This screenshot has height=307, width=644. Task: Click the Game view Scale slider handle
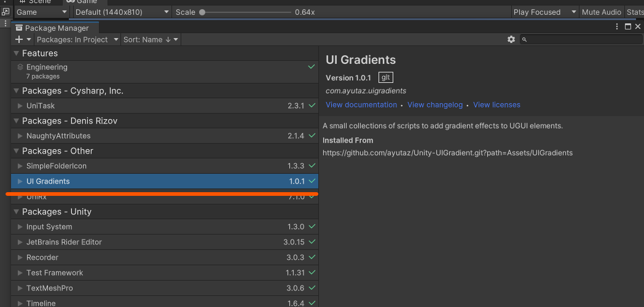(x=202, y=12)
